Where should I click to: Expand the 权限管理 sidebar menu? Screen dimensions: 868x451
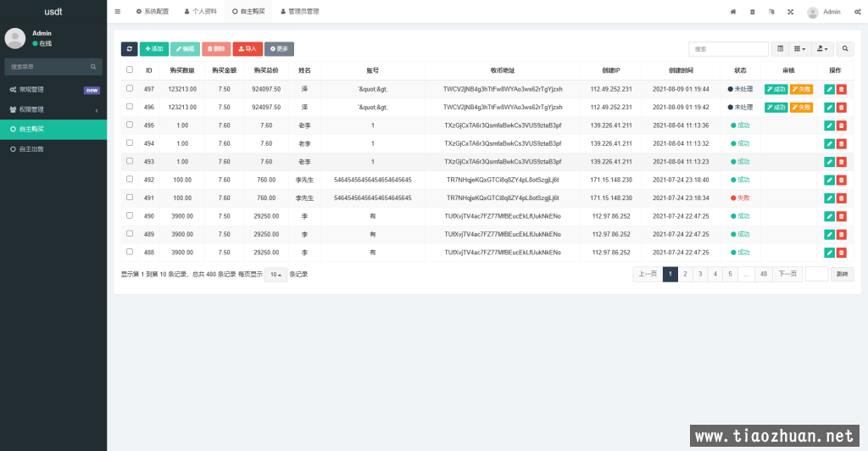[53, 109]
